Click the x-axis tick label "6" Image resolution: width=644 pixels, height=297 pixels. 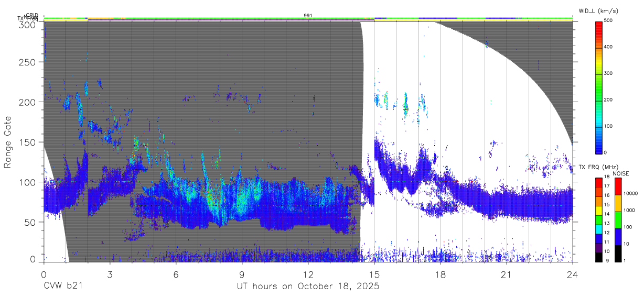[176, 274]
